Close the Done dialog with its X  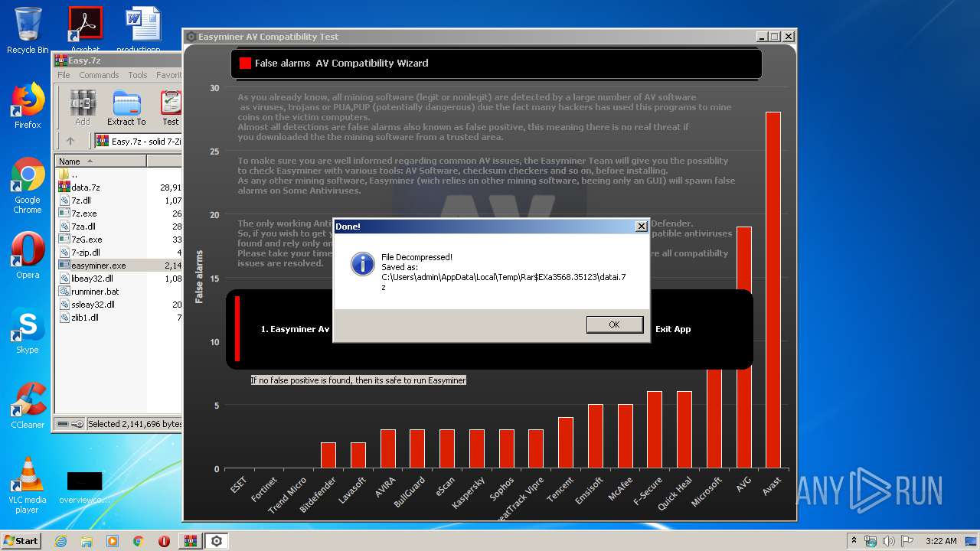(642, 227)
